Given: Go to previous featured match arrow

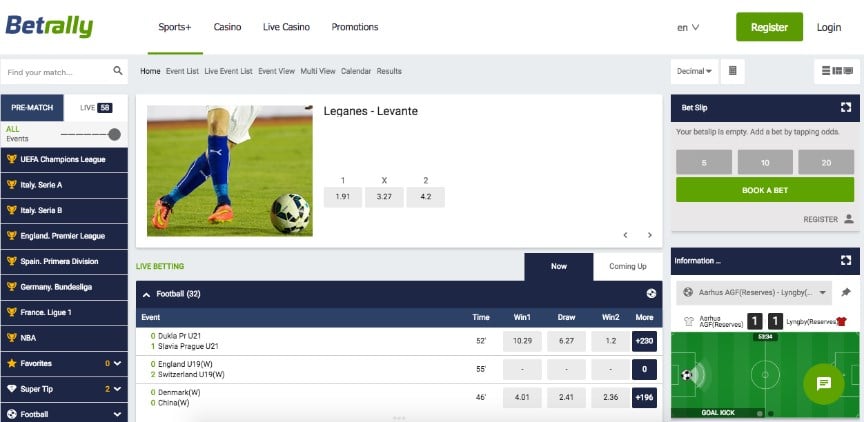Looking at the screenshot, I should pyautogui.click(x=625, y=235).
